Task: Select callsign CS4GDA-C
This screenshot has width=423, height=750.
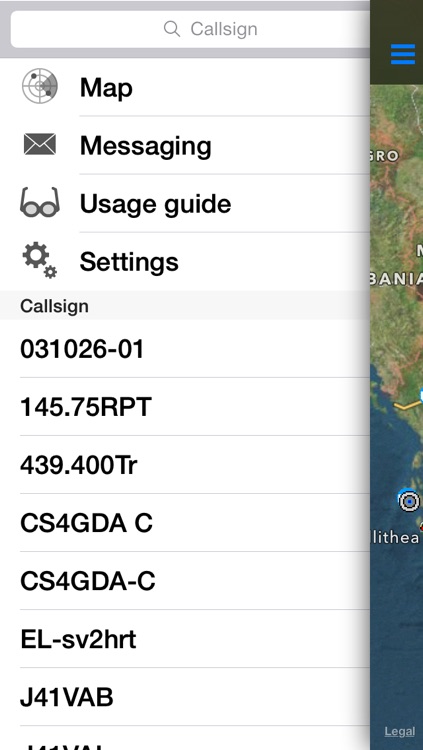Action: (185, 581)
